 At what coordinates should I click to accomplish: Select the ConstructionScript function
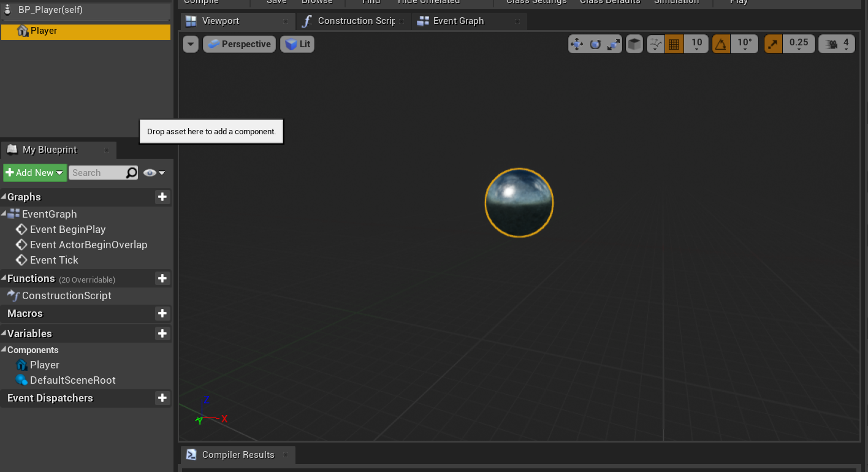[66, 295]
